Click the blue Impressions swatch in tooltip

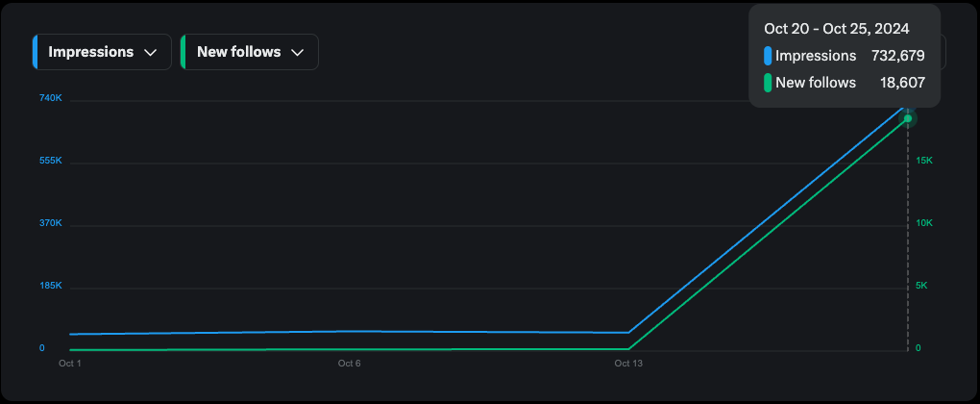[x=768, y=57]
